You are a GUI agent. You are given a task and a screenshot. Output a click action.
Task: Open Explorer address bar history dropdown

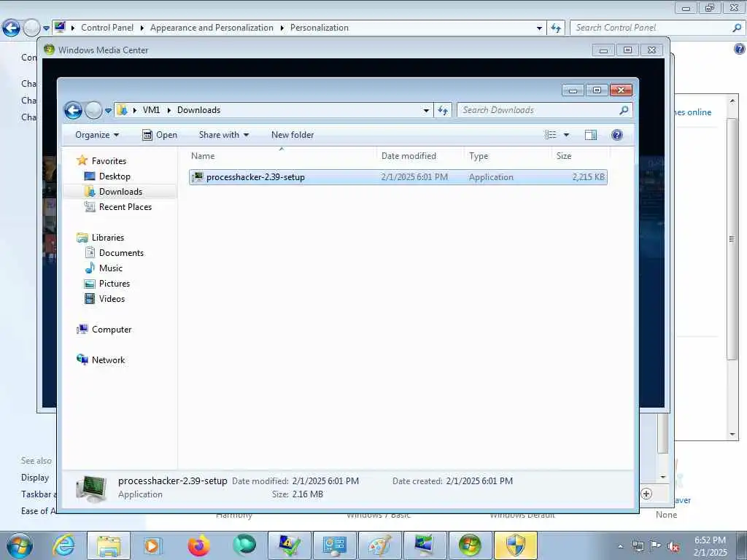coord(426,111)
